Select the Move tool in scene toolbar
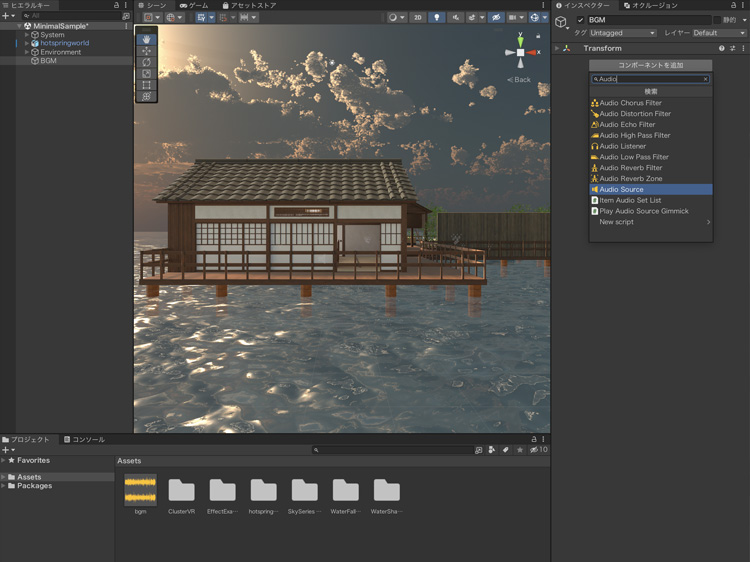The image size is (750, 562). click(x=147, y=51)
